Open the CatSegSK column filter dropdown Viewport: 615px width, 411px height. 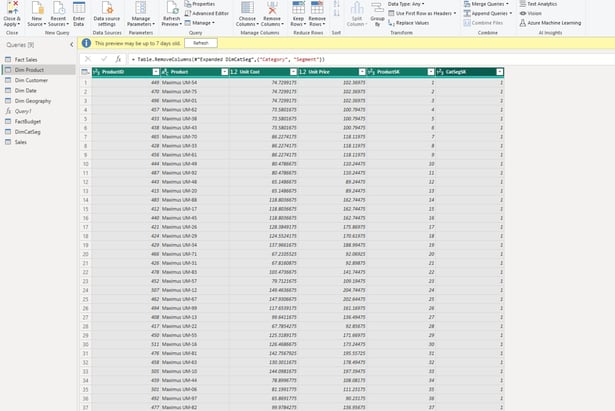pyautogui.click(x=500, y=72)
